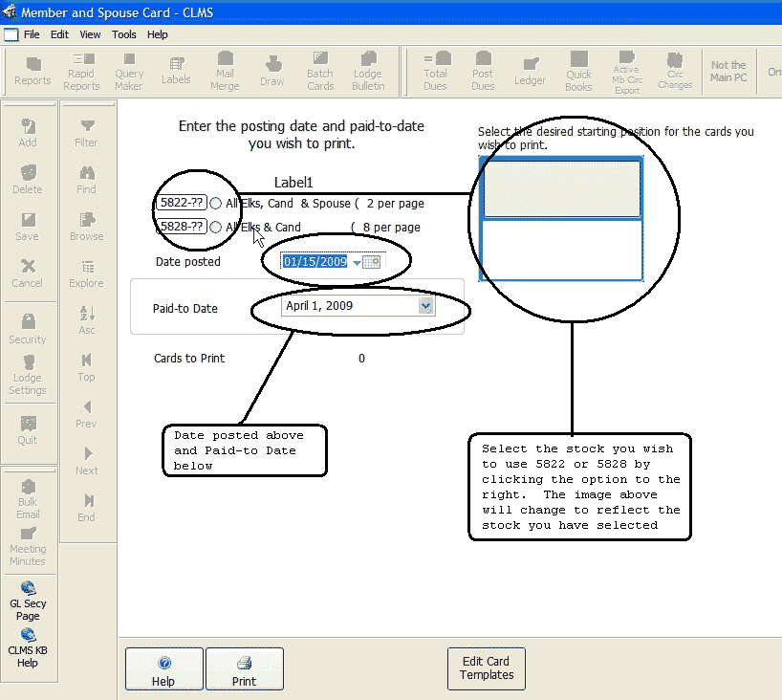
Task: Open Mail Merge from the toolbar
Action: pos(225,72)
